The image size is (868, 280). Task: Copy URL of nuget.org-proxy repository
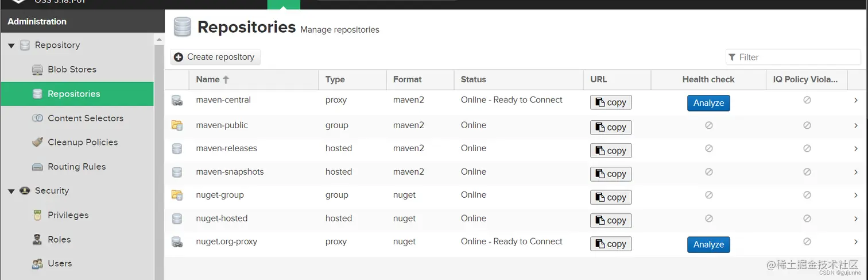click(x=611, y=244)
